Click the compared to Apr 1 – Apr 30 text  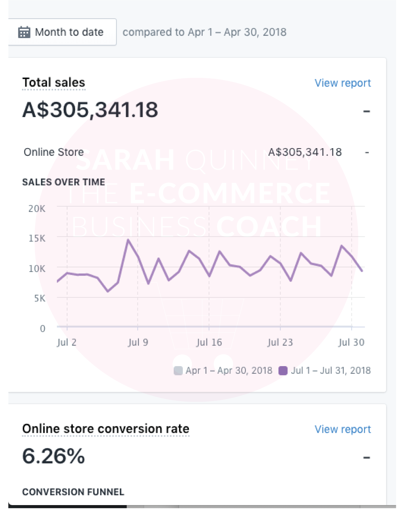[204, 32]
